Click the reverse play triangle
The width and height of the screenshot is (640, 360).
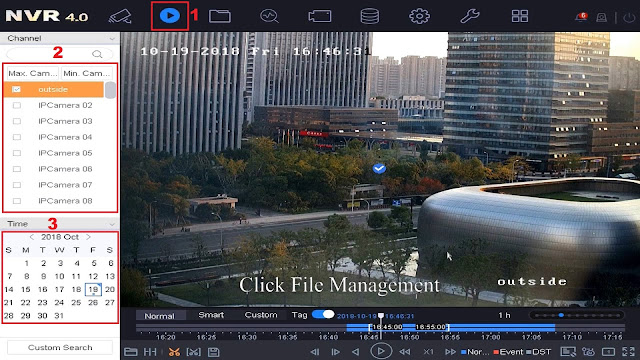click(x=356, y=352)
